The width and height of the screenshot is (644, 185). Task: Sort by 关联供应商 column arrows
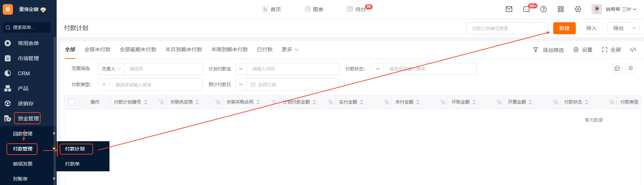(x=197, y=102)
